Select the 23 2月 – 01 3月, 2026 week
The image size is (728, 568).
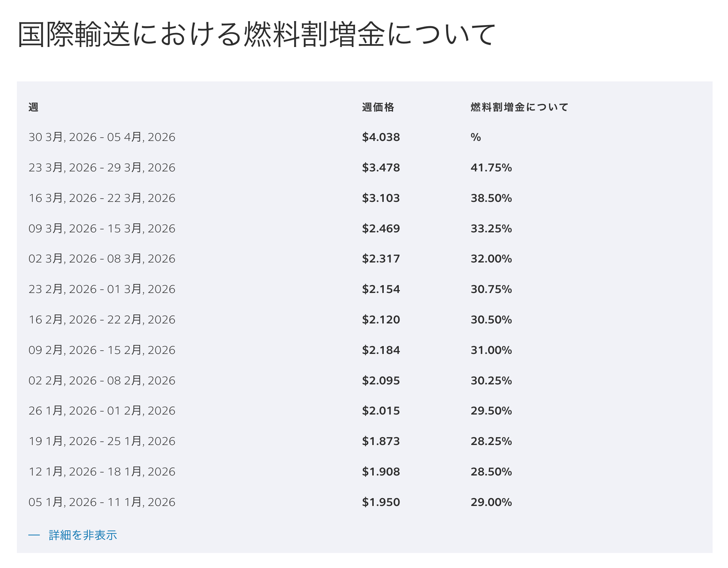coord(102,289)
